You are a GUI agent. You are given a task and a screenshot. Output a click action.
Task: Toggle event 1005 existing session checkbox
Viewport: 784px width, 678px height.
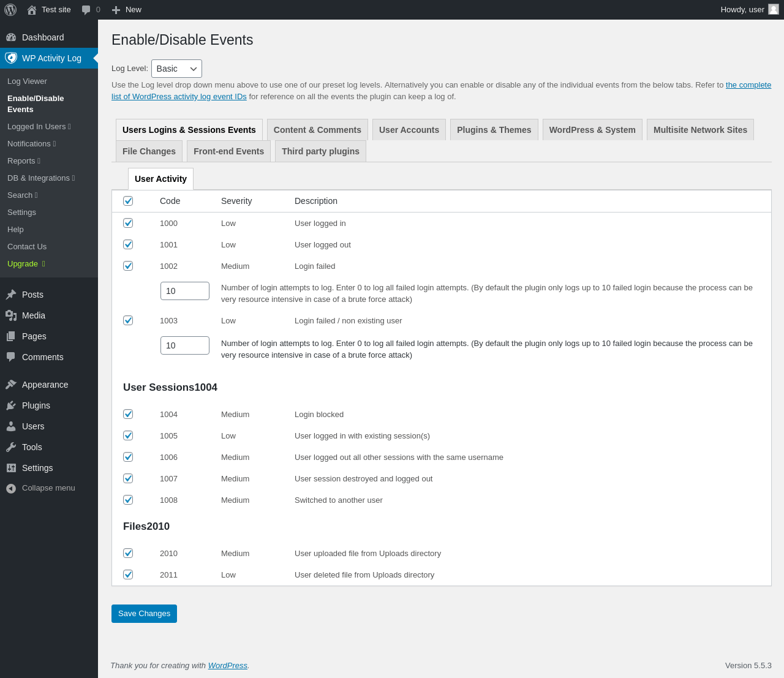point(128,435)
